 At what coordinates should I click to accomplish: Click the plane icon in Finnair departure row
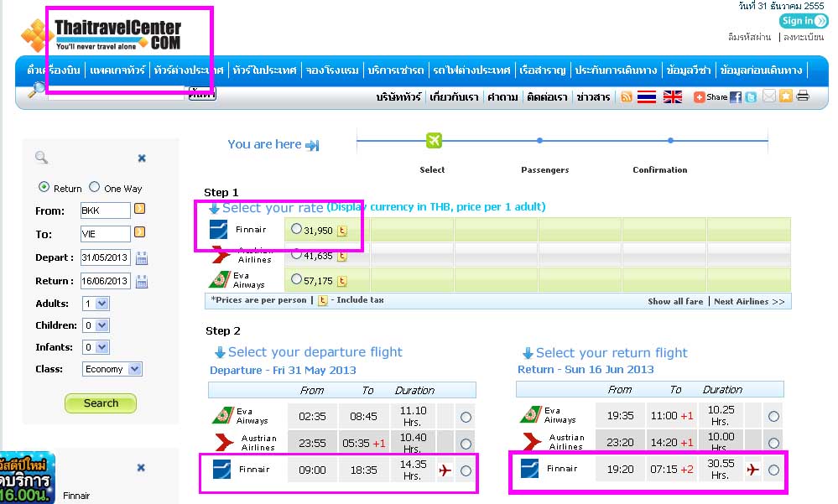(445, 470)
